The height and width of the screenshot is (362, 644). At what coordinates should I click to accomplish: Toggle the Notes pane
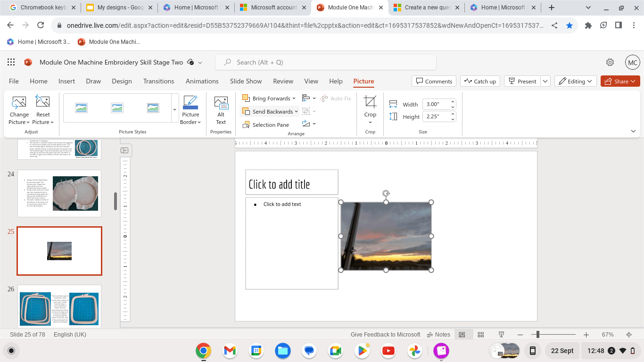coord(438,335)
